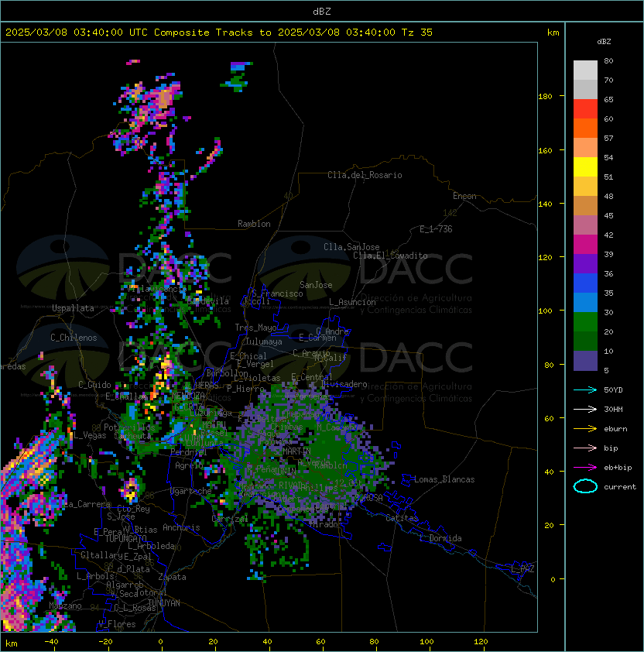Click the eb+bip legend label
644x652 pixels.
pos(618,468)
